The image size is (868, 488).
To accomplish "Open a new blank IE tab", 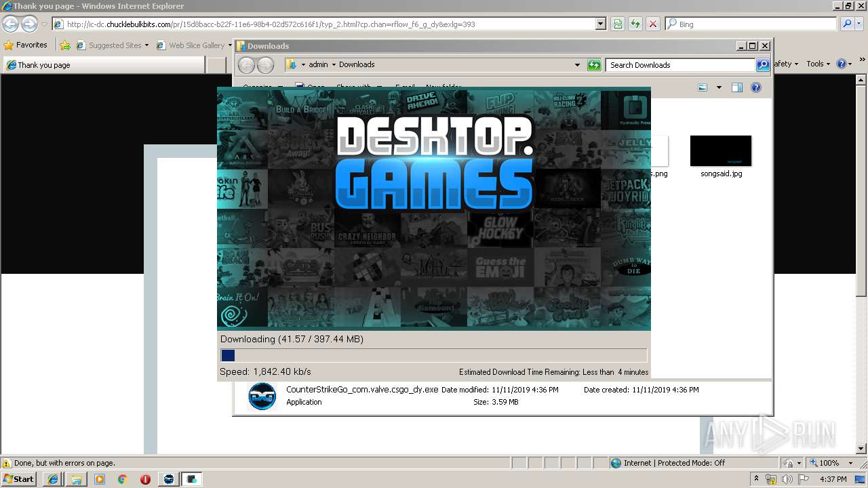I will [x=216, y=65].
